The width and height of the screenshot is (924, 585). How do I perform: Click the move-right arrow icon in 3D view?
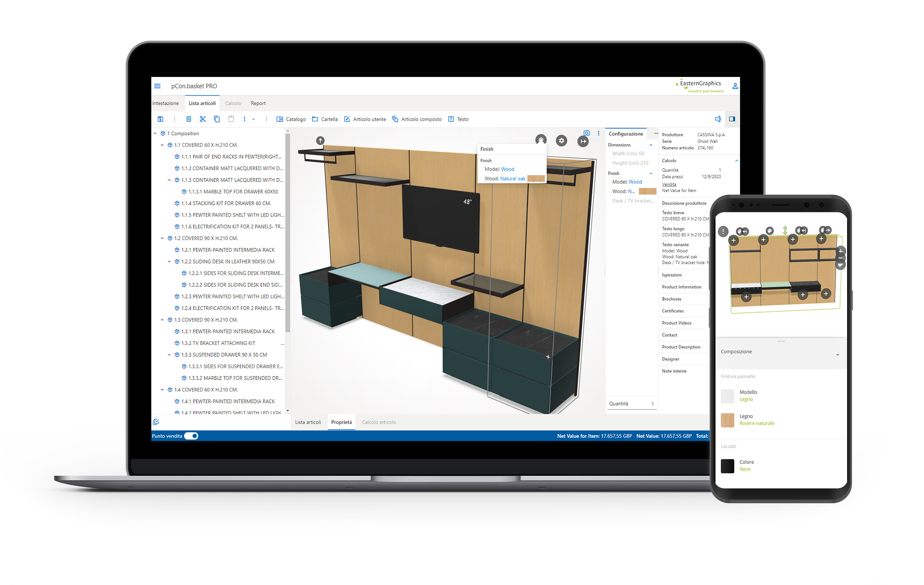click(583, 142)
